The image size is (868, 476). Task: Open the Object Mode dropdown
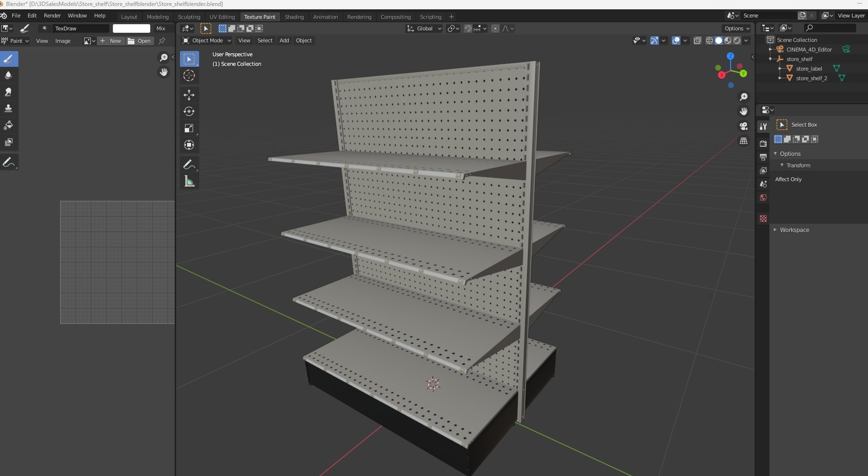click(x=207, y=41)
